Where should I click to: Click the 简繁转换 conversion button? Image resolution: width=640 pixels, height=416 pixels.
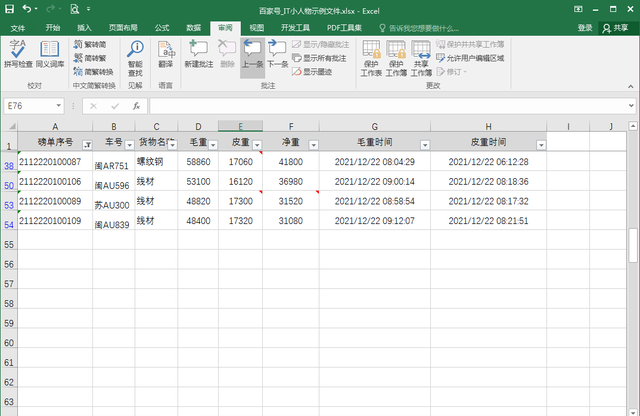click(x=97, y=71)
